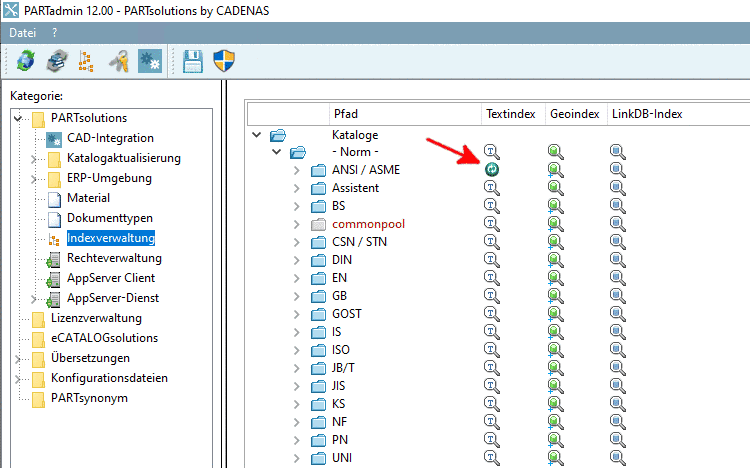Open the Datei menu

click(22, 33)
